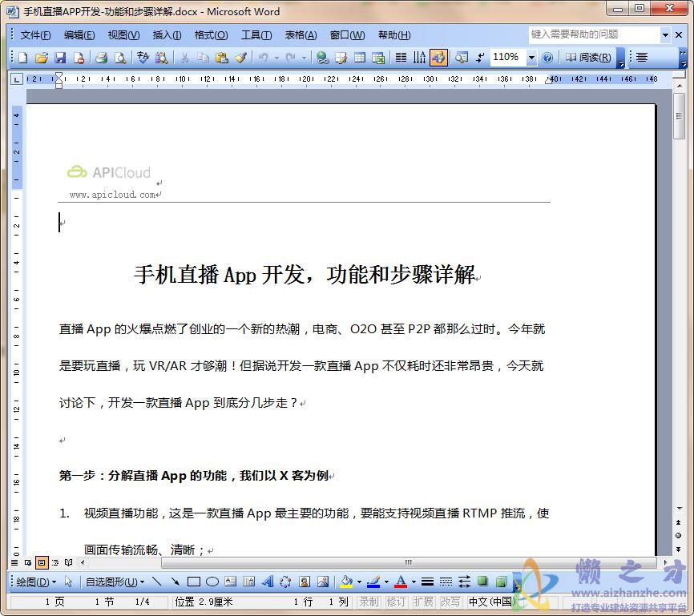
Task: Click the New blank document icon
Action: coord(23,58)
